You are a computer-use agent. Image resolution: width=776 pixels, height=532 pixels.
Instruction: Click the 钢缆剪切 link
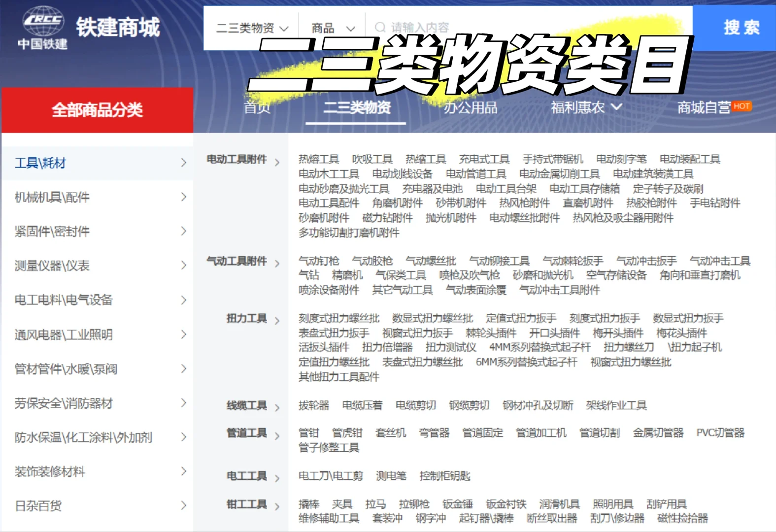pyautogui.click(x=470, y=405)
